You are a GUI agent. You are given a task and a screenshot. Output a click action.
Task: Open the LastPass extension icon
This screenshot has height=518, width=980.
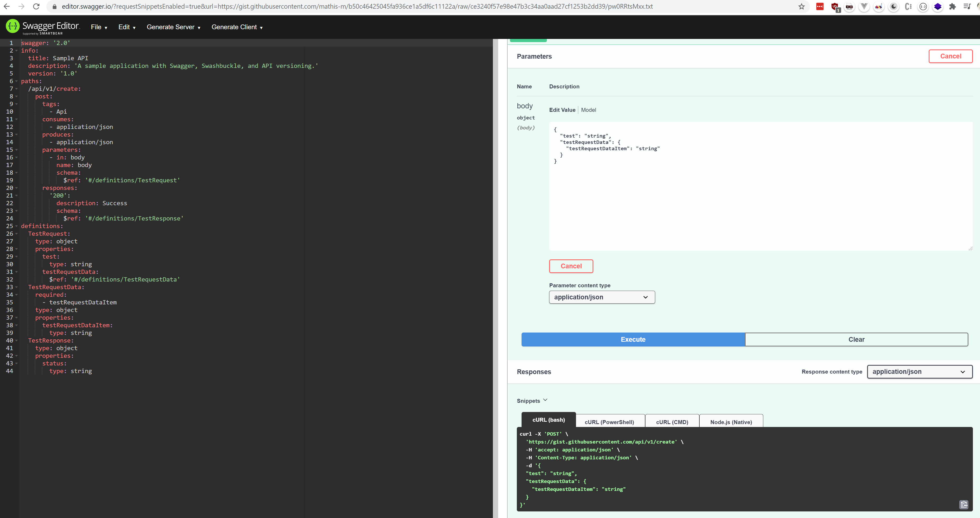(x=820, y=7)
